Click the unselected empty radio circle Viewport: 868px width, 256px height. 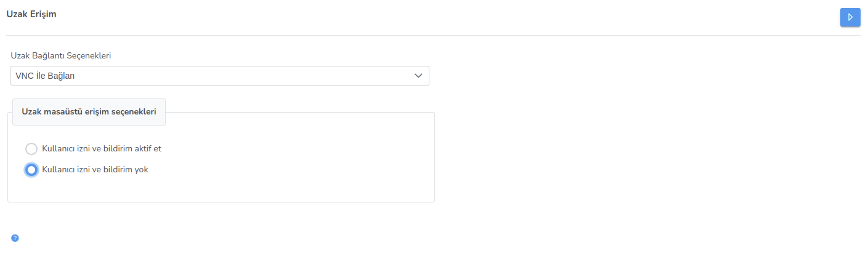tap(31, 148)
